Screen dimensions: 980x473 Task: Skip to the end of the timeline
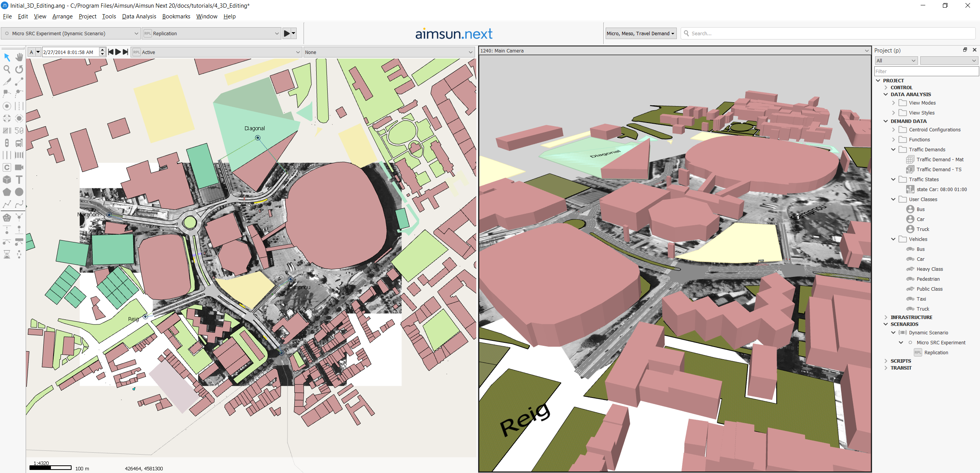125,52
